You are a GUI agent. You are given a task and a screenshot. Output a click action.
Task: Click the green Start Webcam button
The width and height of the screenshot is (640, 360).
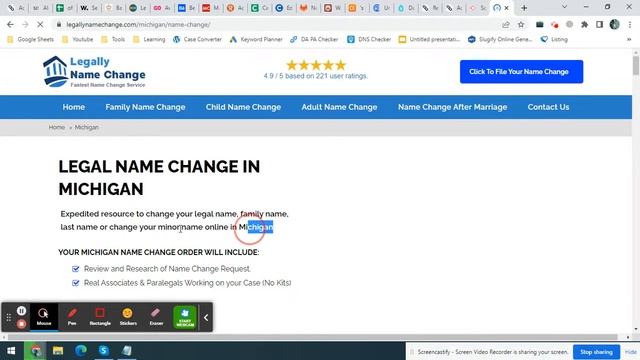(x=185, y=317)
